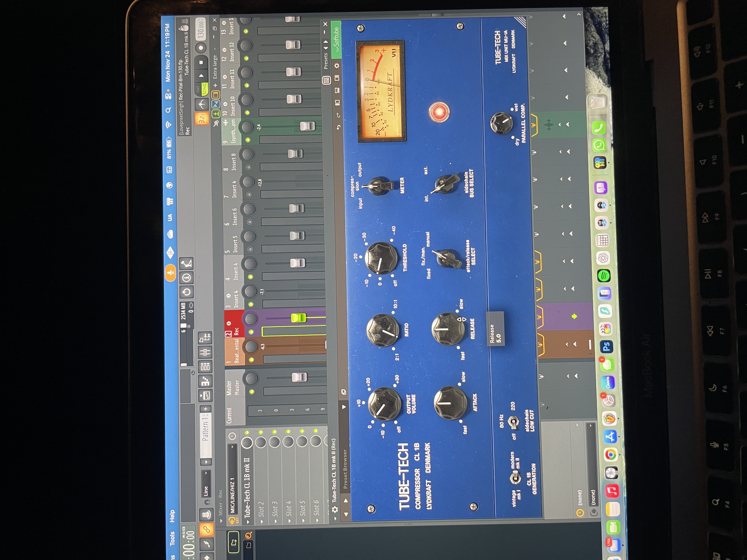Click the transport Record button
Image resolution: width=747 pixels, height=560 pixels.
coord(201,48)
